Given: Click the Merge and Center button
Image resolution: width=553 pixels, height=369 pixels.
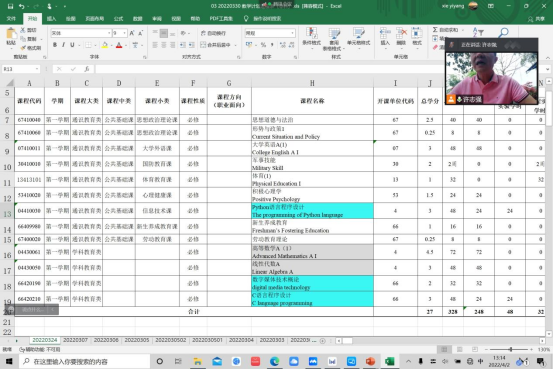Looking at the screenshot, I should [215, 45].
